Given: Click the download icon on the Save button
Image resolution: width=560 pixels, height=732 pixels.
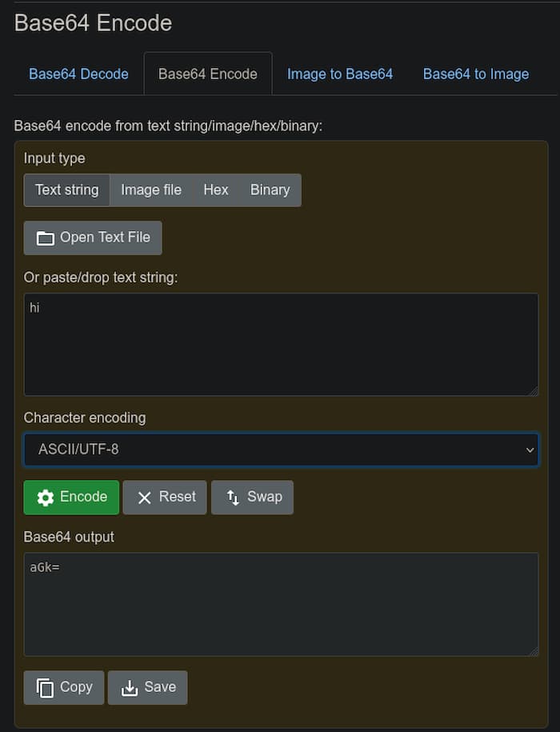Looking at the screenshot, I should [130, 686].
